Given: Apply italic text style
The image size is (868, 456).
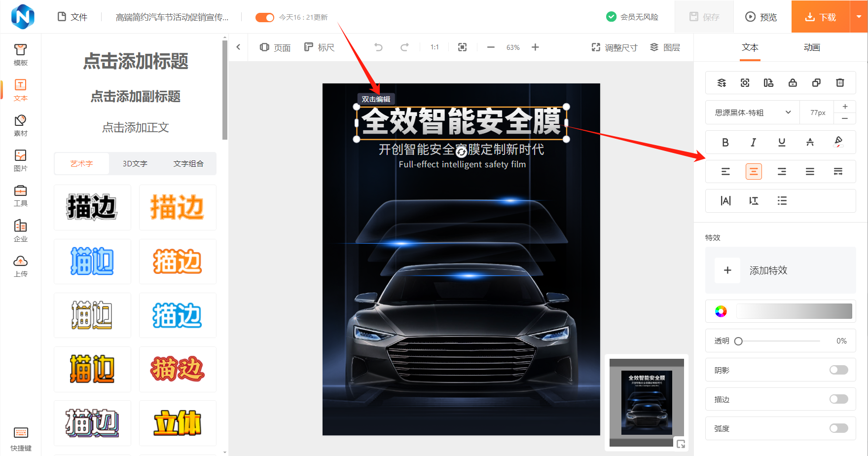Looking at the screenshot, I should (753, 143).
